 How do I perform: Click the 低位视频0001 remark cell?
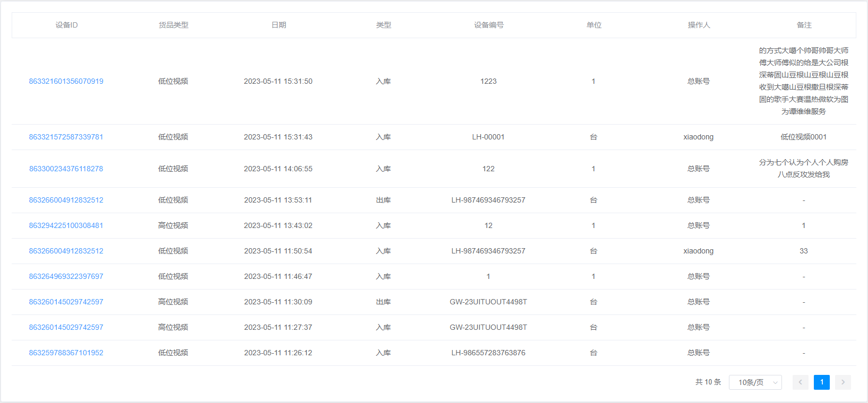click(x=803, y=137)
